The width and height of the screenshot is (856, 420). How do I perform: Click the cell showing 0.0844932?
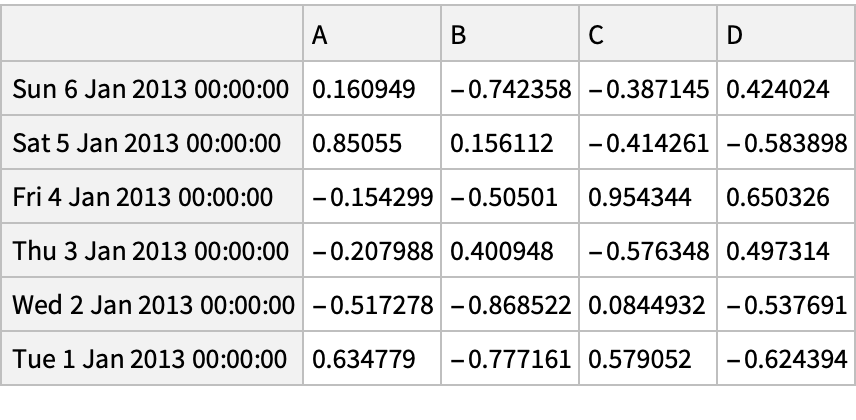click(x=650, y=304)
